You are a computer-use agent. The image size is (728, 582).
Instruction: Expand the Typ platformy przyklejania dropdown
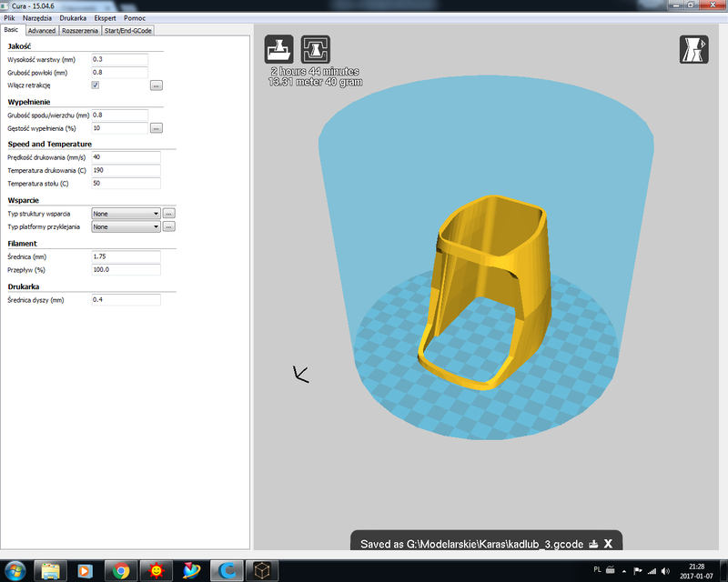[x=126, y=226]
